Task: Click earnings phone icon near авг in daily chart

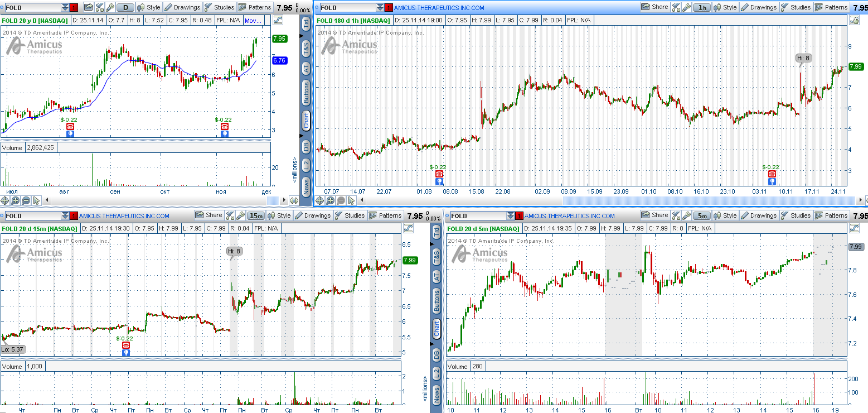Action: point(70,127)
